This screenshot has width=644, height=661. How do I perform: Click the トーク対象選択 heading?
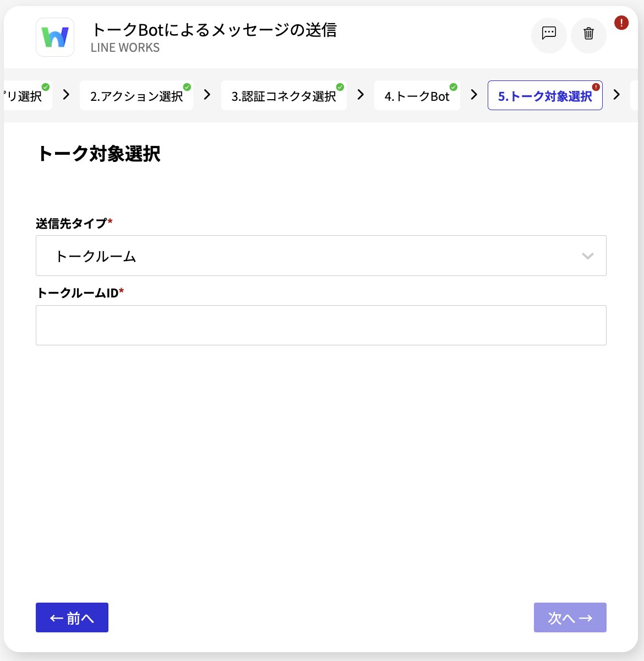point(99,154)
